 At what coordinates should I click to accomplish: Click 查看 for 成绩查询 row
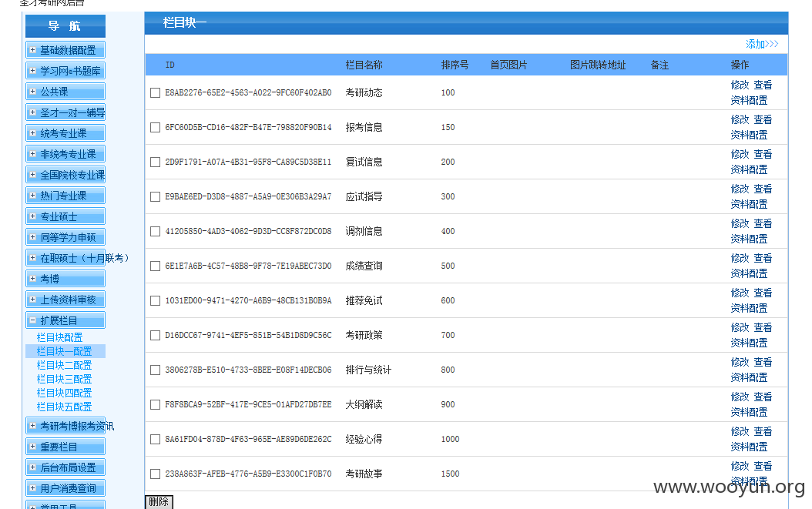(763, 259)
